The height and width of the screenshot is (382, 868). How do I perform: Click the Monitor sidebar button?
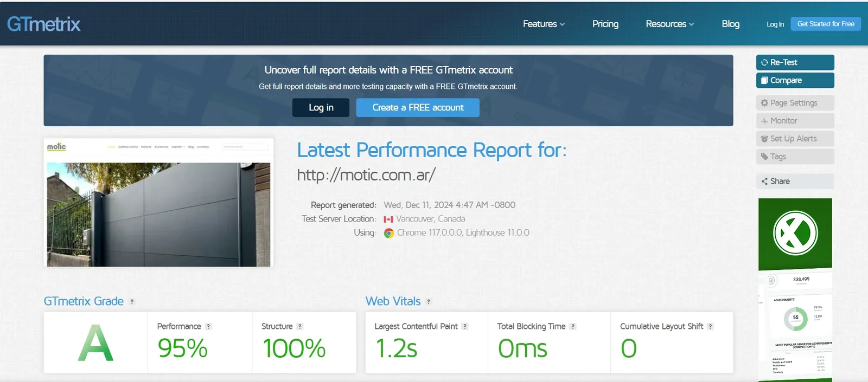coord(795,120)
